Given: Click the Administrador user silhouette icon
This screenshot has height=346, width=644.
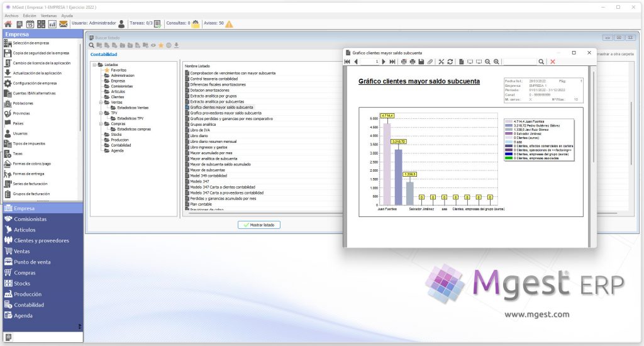Looking at the screenshot, I should (121, 24).
